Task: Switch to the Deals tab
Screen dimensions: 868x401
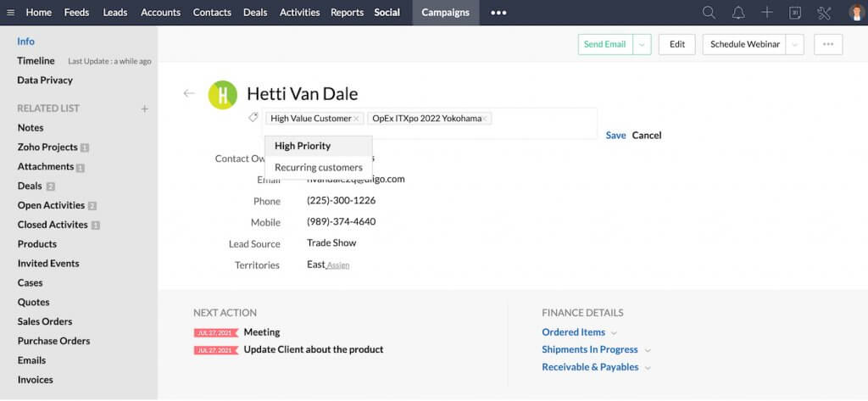Action: click(255, 12)
